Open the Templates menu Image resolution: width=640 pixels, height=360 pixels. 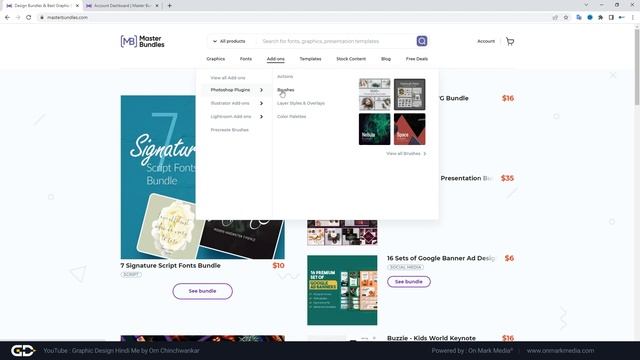click(310, 59)
